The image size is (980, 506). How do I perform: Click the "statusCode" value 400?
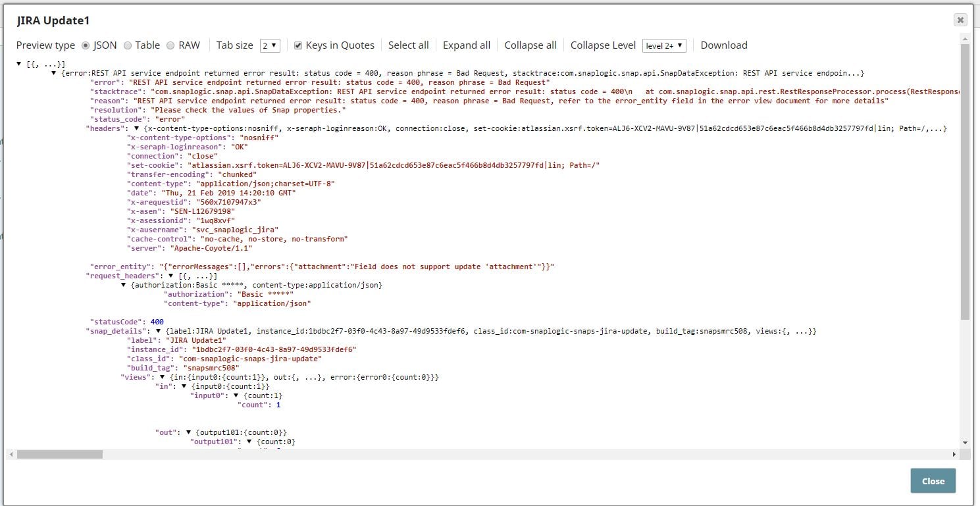tap(157, 322)
